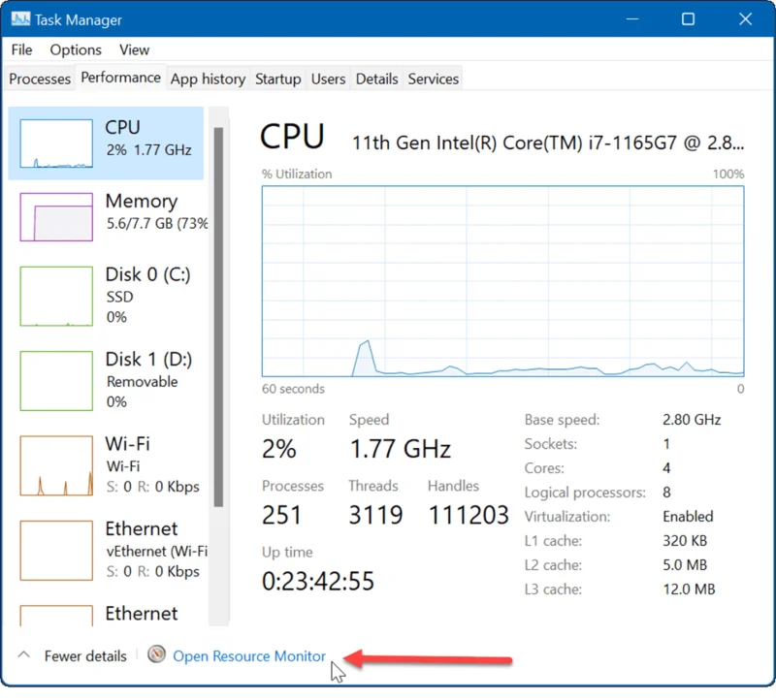Image resolution: width=776 pixels, height=700 pixels.
Task: Click the L1 cache 320 KB value
Action: (685, 541)
